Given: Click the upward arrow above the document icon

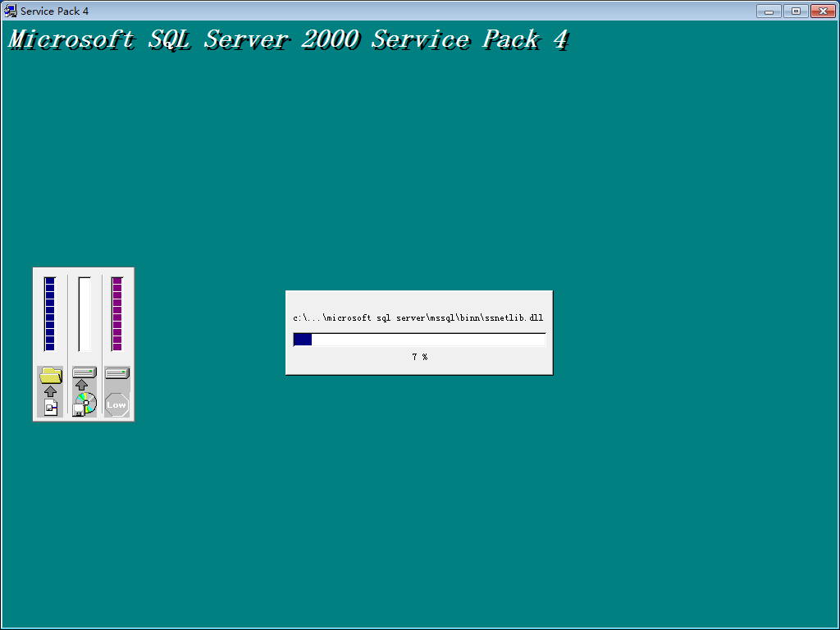Looking at the screenshot, I should (x=50, y=391).
